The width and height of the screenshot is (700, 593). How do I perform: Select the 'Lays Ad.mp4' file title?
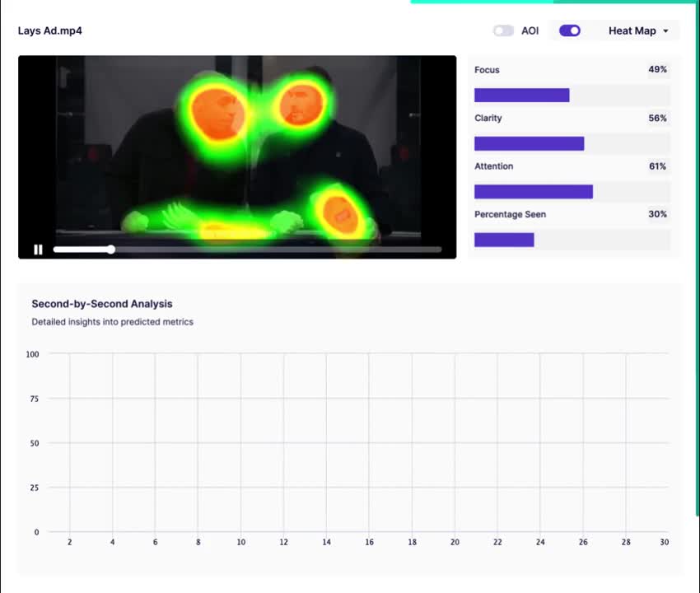point(50,30)
